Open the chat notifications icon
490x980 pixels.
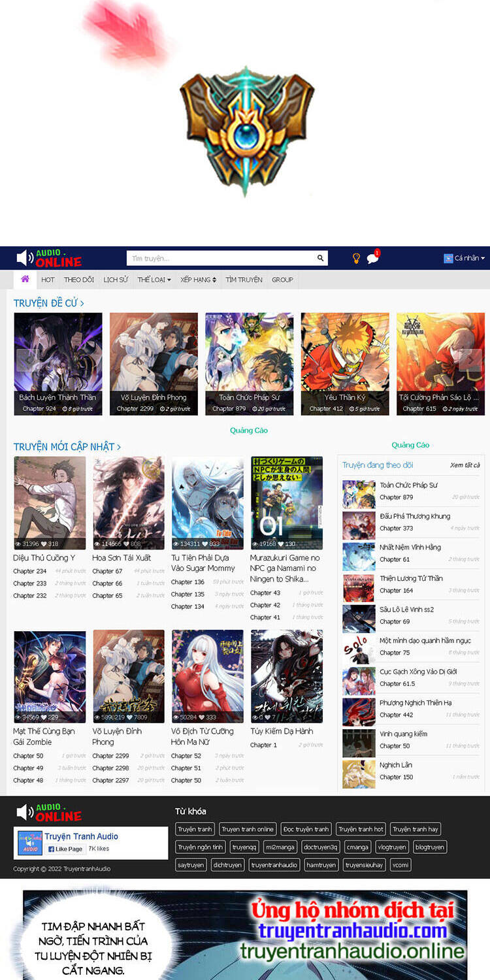click(x=372, y=258)
